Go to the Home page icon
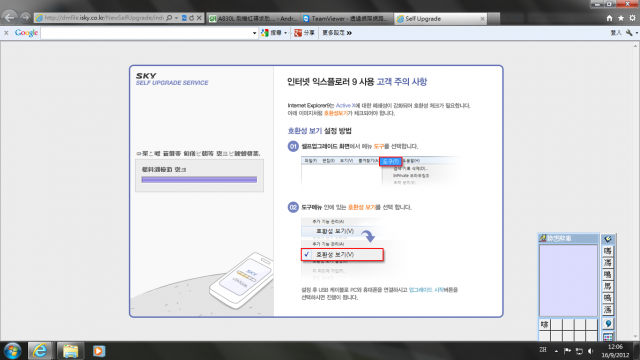 pyautogui.click(x=609, y=18)
